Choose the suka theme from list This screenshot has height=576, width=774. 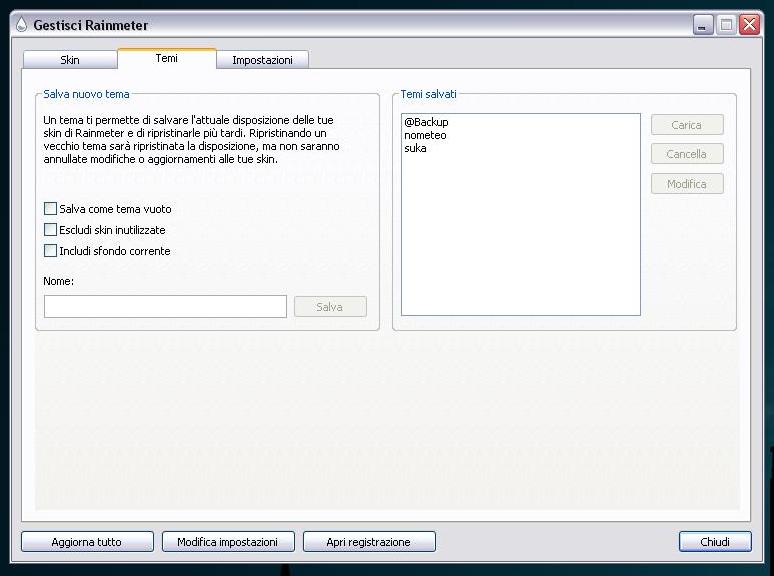tap(415, 148)
